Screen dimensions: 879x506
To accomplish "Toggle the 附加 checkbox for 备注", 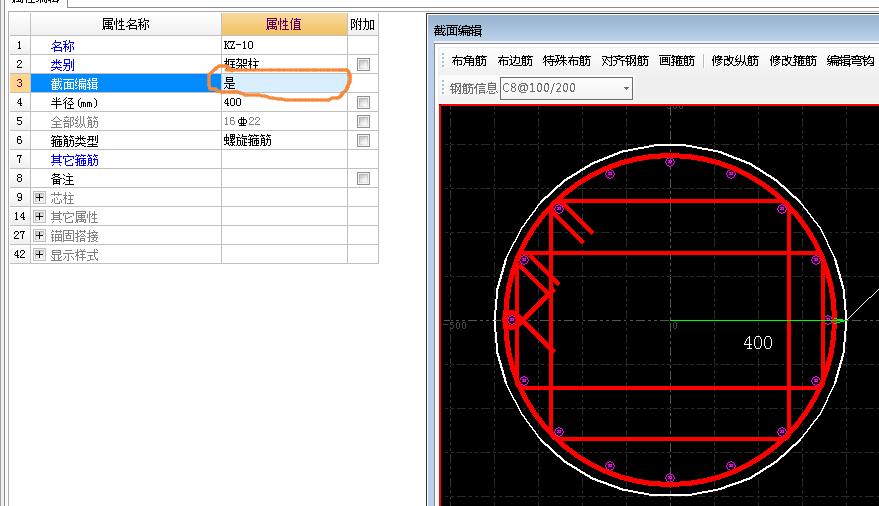I will coord(363,179).
